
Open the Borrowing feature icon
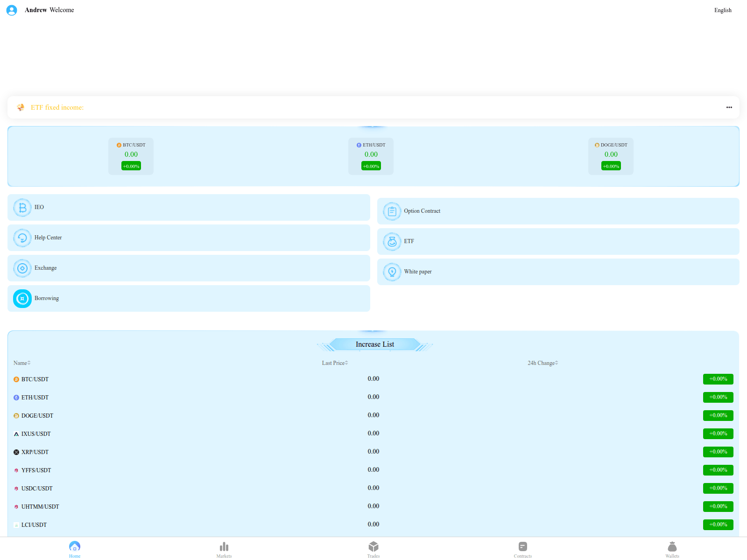(x=22, y=298)
